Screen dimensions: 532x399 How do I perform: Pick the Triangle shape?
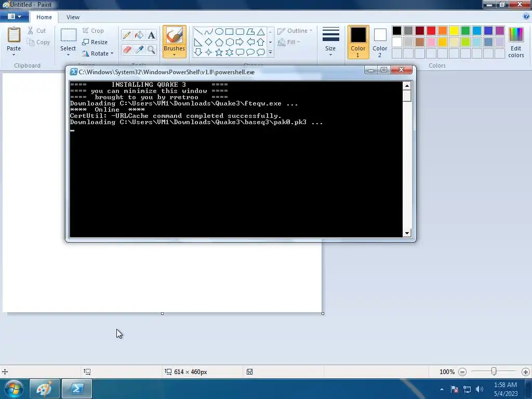click(x=261, y=32)
